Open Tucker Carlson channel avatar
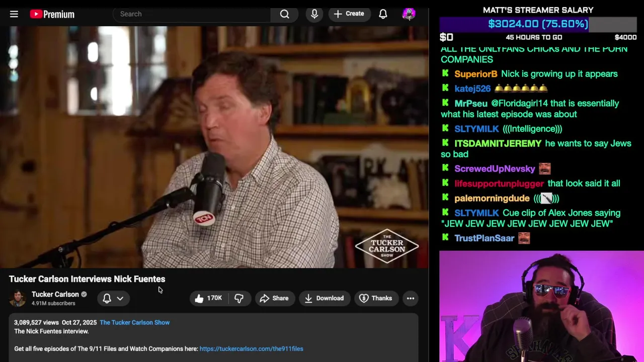 click(18, 298)
